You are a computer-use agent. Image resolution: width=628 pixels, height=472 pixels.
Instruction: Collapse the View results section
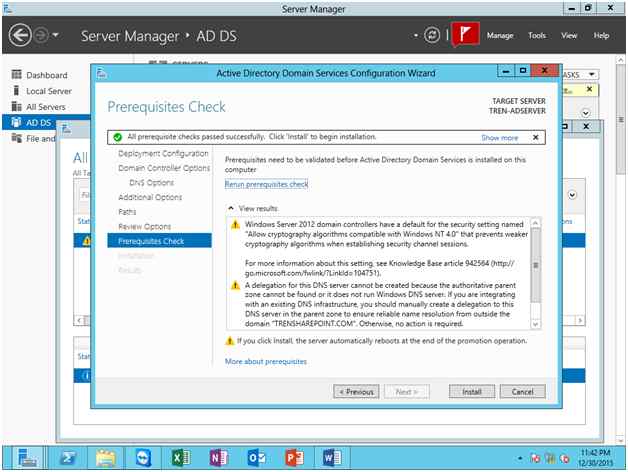coord(231,208)
